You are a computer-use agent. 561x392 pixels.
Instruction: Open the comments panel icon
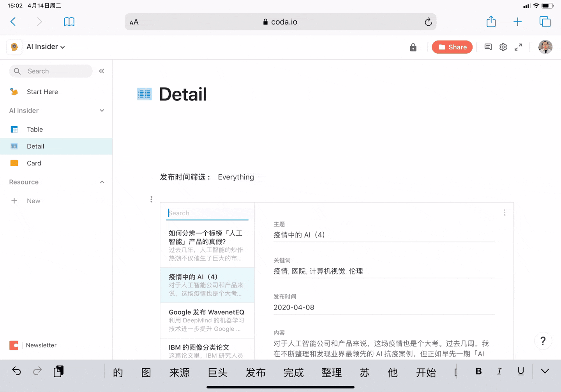pyautogui.click(x=488, y=47)
